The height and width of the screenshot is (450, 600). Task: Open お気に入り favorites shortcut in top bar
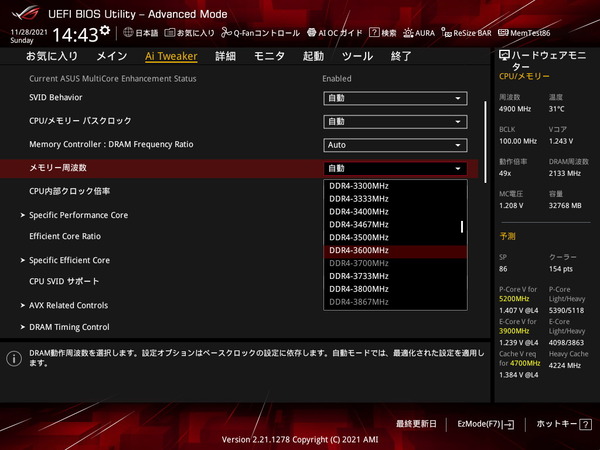point(189,33)
